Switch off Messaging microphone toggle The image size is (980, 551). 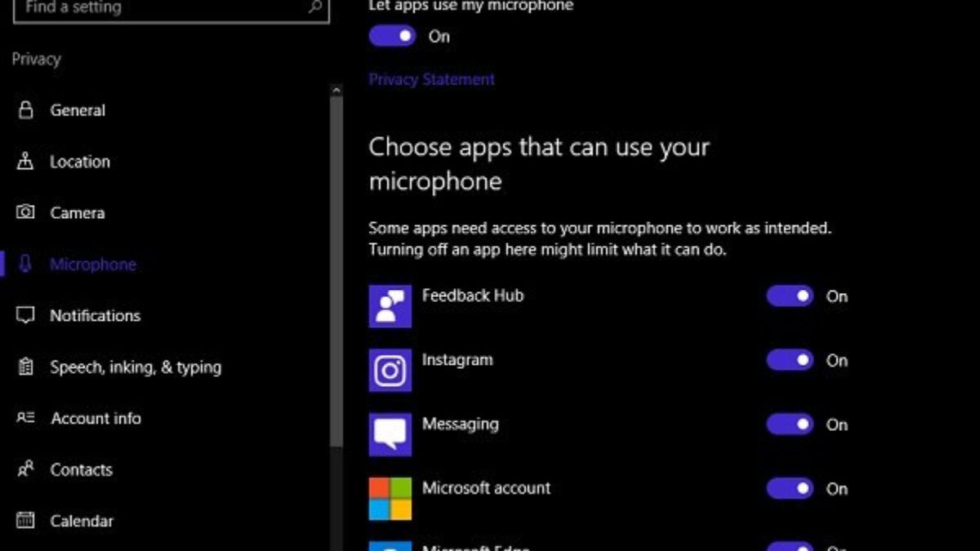[x=790, y=424]
